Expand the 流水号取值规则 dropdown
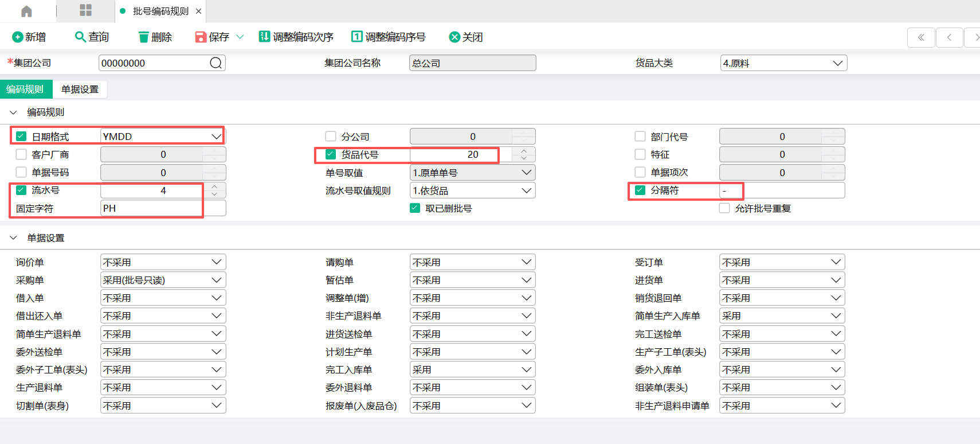 click(x=526, y=190)
